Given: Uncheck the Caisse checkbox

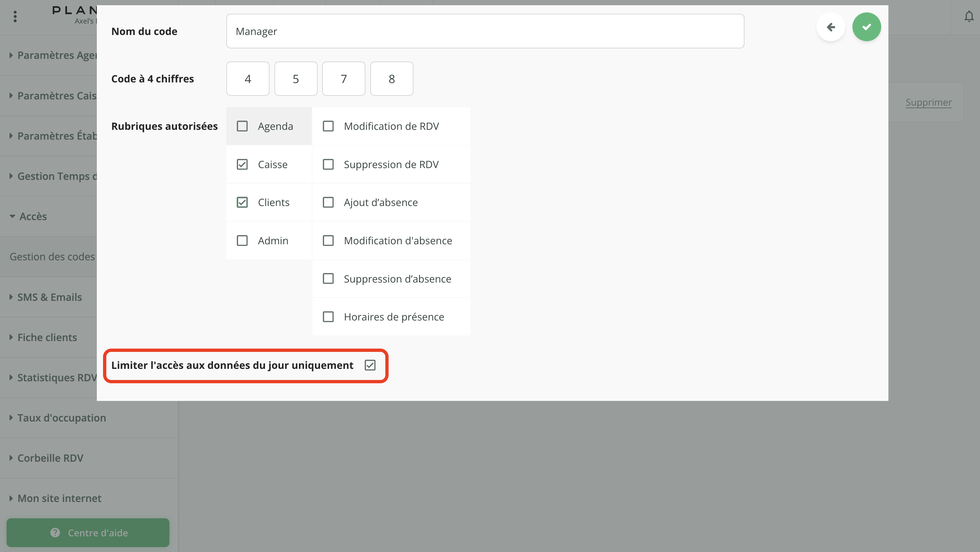Looking at the screenshot, I should (x=242, y=164).
